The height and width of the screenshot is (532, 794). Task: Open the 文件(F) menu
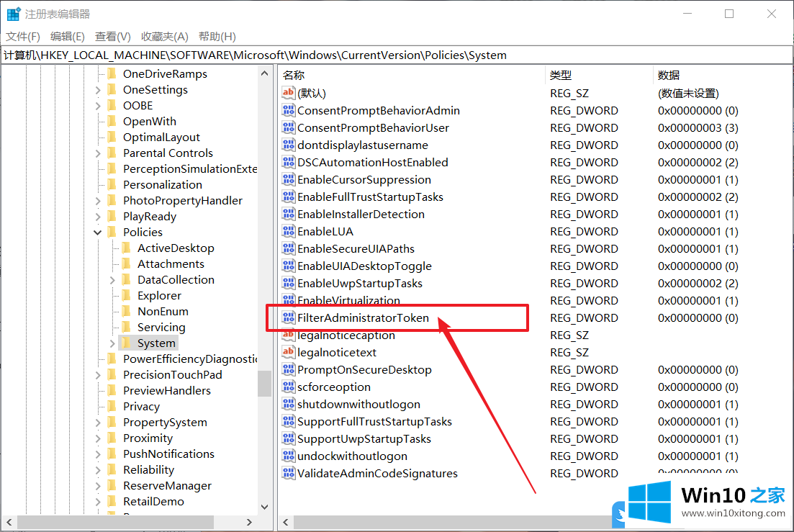pos(23,36)
